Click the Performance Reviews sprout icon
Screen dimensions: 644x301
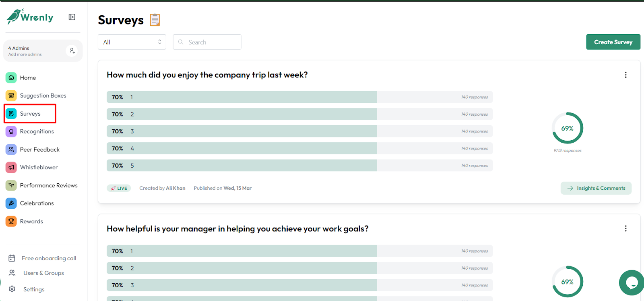pyautogui.click(x=11, y=185)
